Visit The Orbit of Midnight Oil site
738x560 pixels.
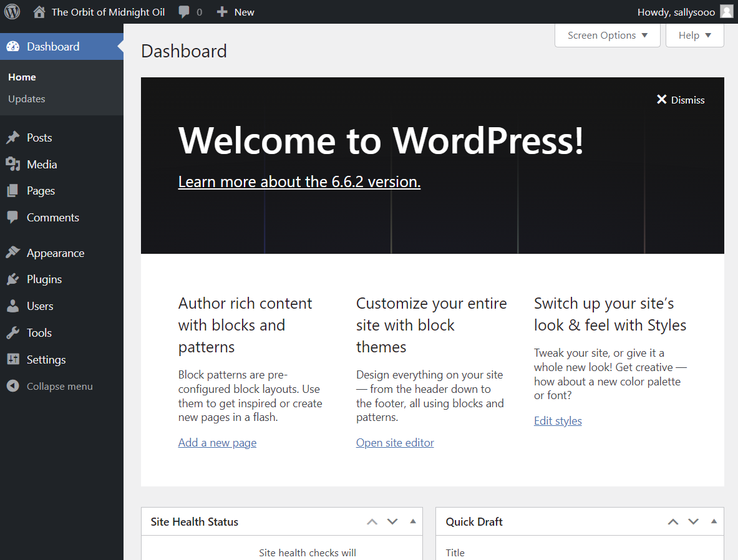[109, 12]
